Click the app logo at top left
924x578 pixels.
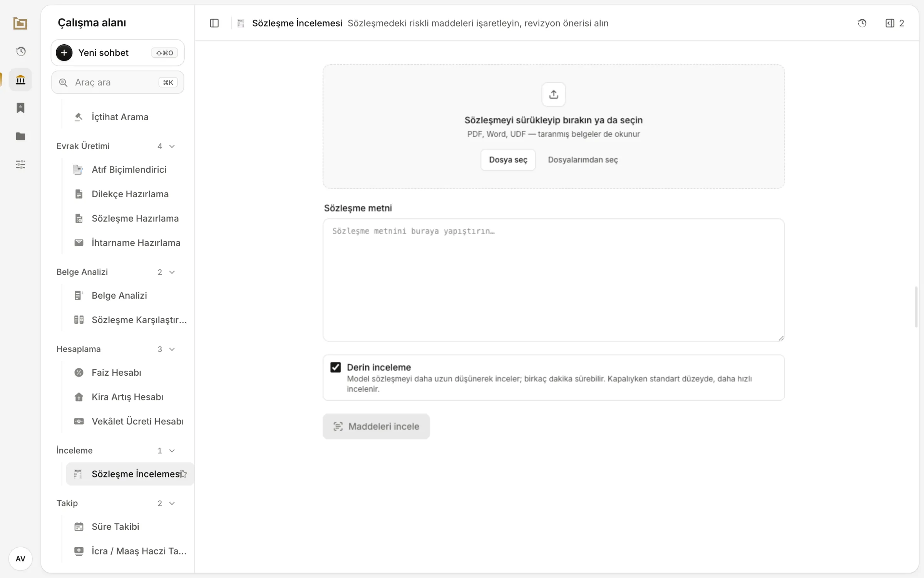(x=20, y=24)
